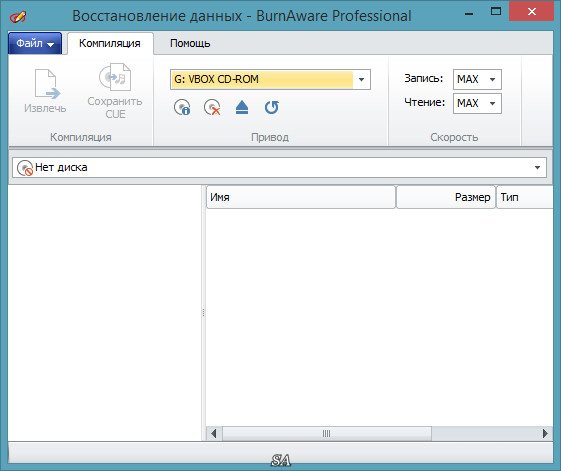Open the Нет диска session dropdown
This screenshot has width=561, height=471.
[537, 167]
